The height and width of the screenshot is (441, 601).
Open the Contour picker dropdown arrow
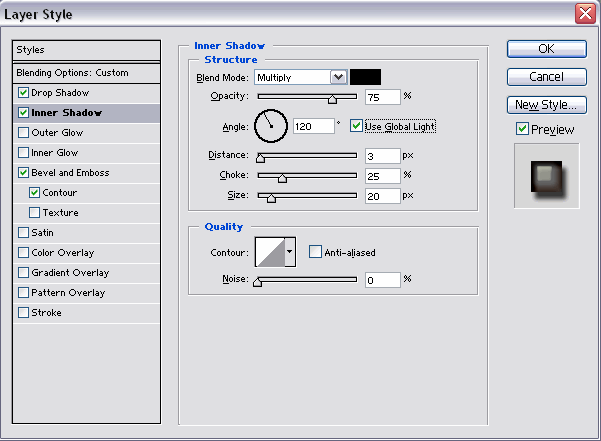[x=290, y=252]
